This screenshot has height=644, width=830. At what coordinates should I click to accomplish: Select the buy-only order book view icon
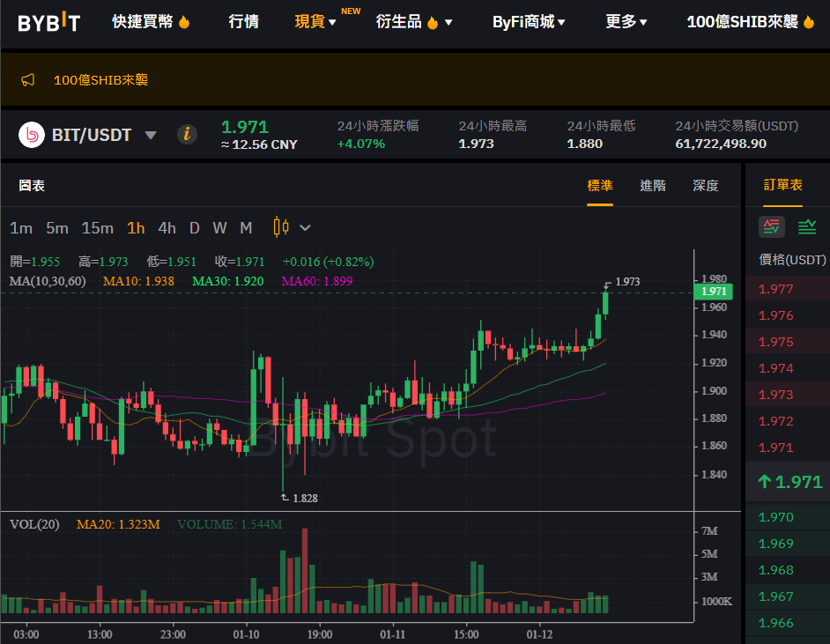pos(807,227)
